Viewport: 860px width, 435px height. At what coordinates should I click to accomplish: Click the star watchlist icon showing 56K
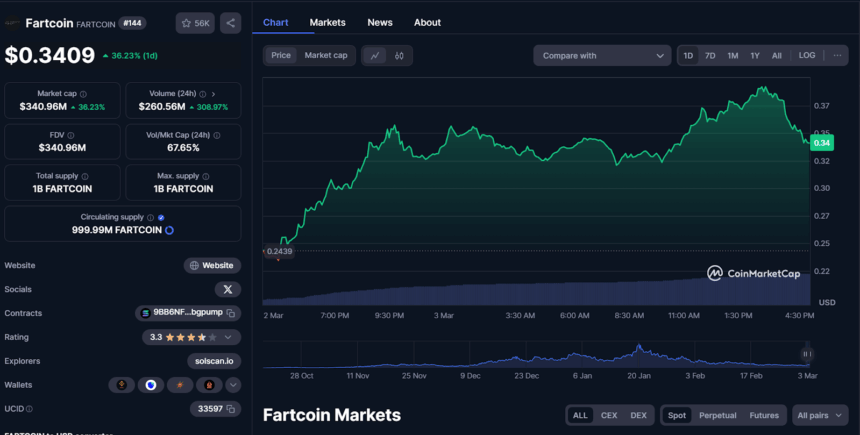tap(195, 23)
